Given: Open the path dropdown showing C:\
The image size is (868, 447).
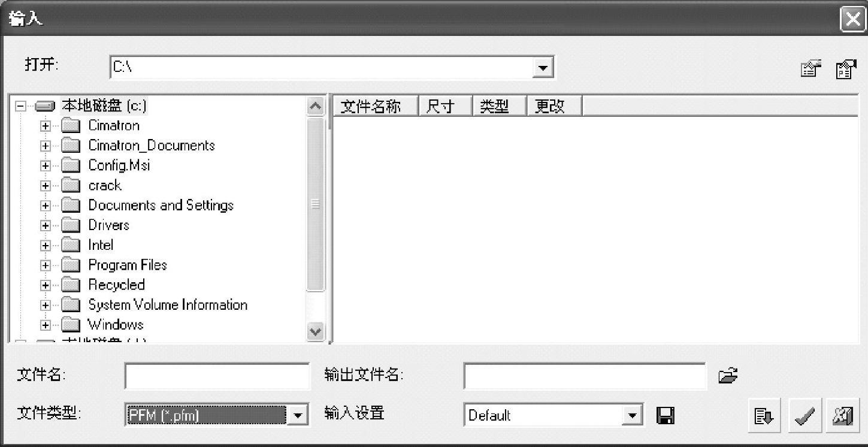Looking at the screenshot, I should point(543,68).
